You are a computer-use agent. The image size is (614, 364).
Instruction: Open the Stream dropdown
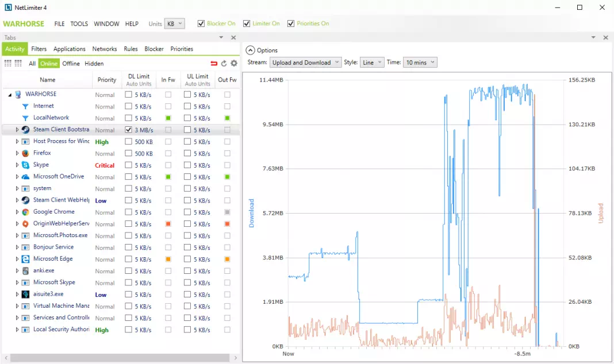click(x=305, y=63)
